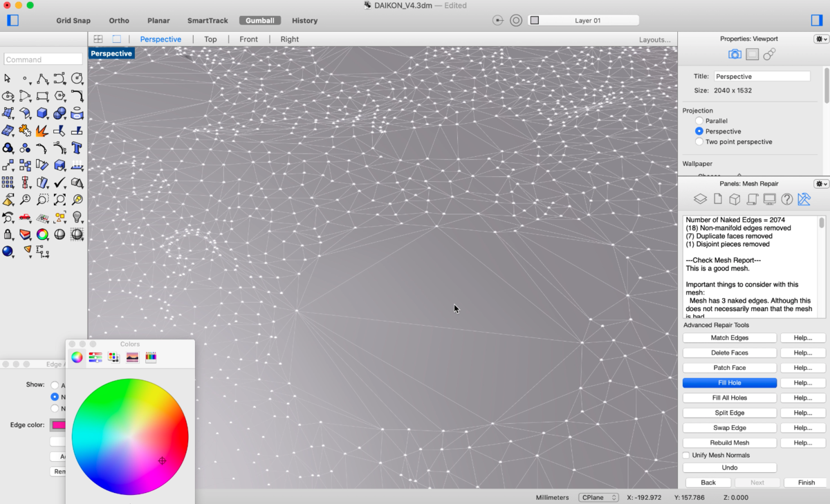
Task: Click the color wheel icon in left toolbar
Action: (x=42, y=234)
